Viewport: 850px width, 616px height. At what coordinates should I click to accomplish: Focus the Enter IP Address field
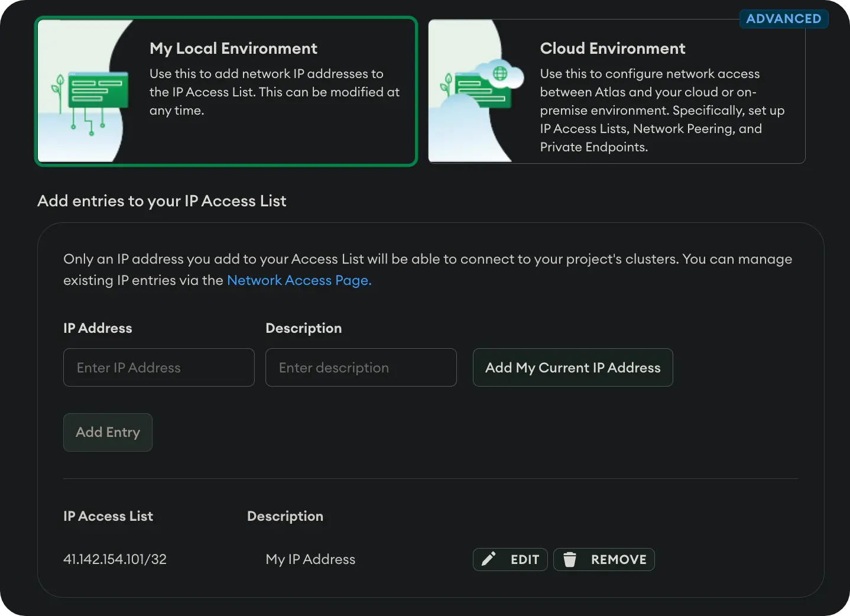tap(158, 368)
